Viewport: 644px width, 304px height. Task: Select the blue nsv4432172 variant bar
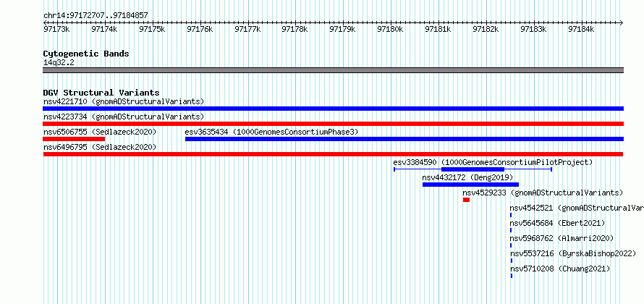[470, 185]
